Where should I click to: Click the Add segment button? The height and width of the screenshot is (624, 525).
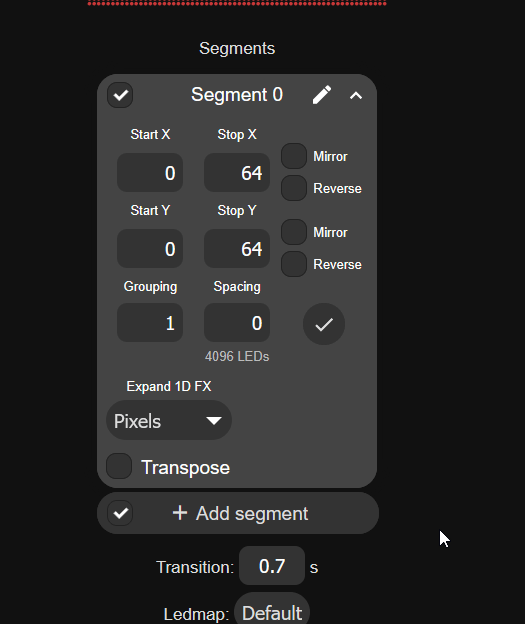[238, 513]
